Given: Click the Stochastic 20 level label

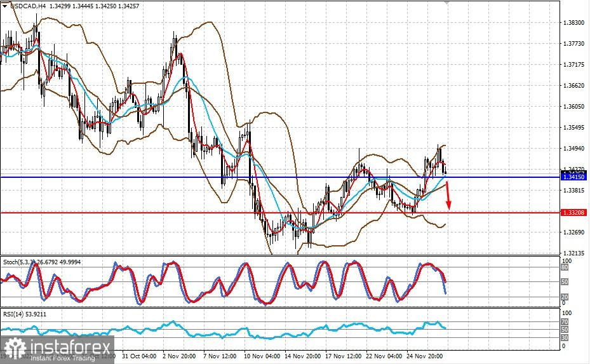Looking at the screenshot, I should click(565, 297).
